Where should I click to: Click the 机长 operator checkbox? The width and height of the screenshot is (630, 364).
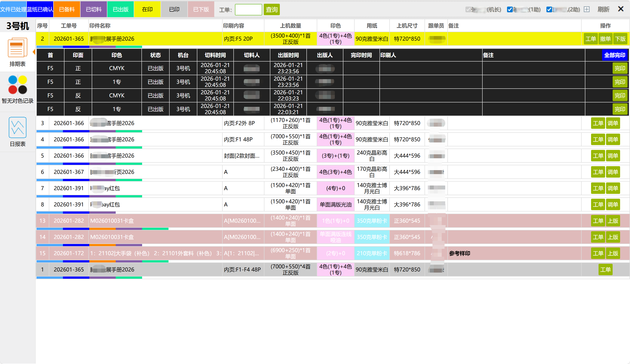(468, 9)
